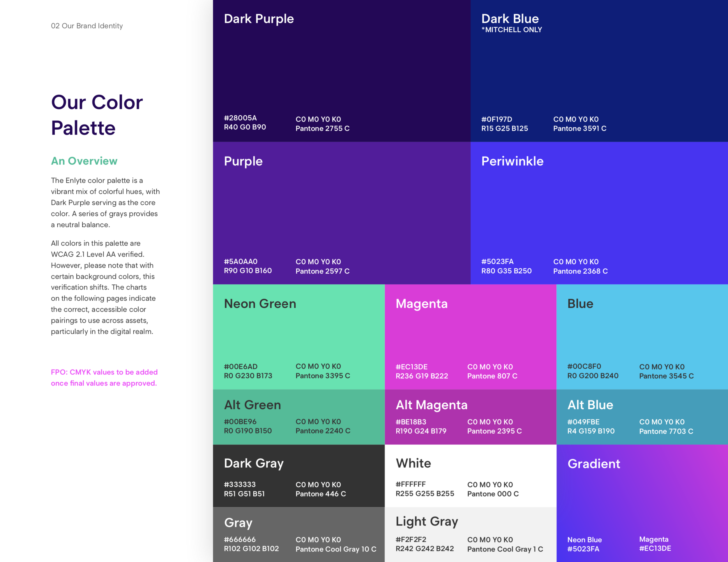Click the Blue #00C8F0 swatch
Viewport: 728px width, 562px height.
point(642,336)
